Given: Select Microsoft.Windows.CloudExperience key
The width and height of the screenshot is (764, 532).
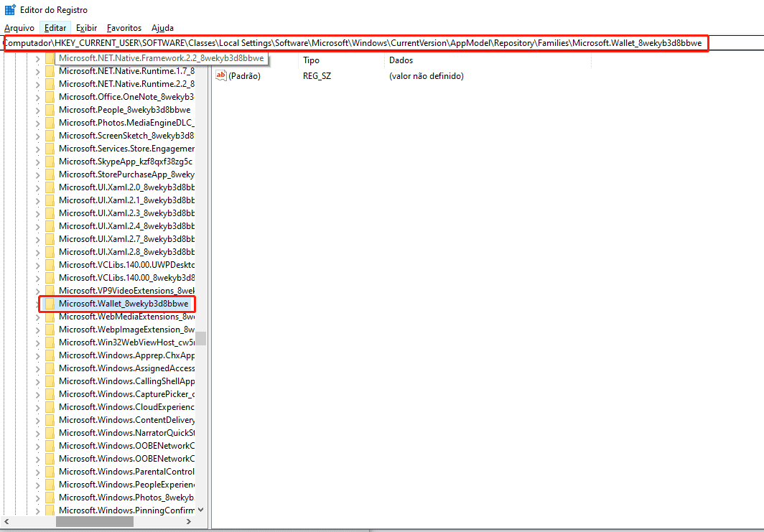Looking at the screenshot, I should 126,407.
